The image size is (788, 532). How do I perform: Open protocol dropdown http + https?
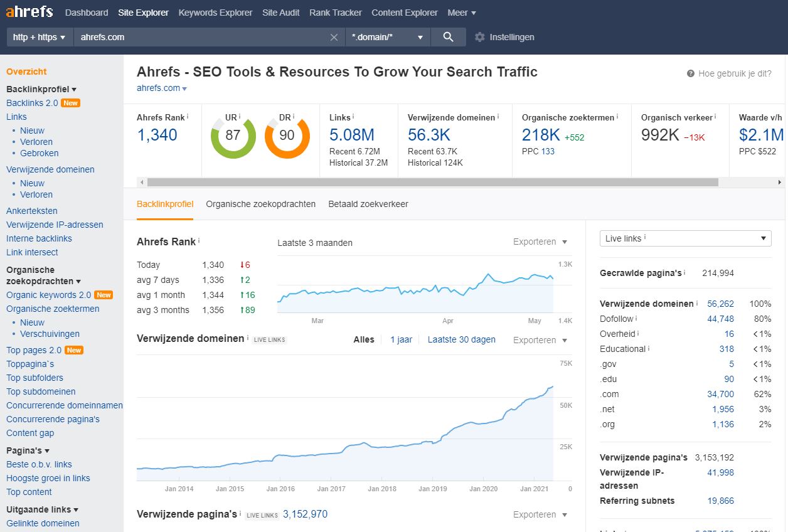pyautogui.click(x=40, y=37)
